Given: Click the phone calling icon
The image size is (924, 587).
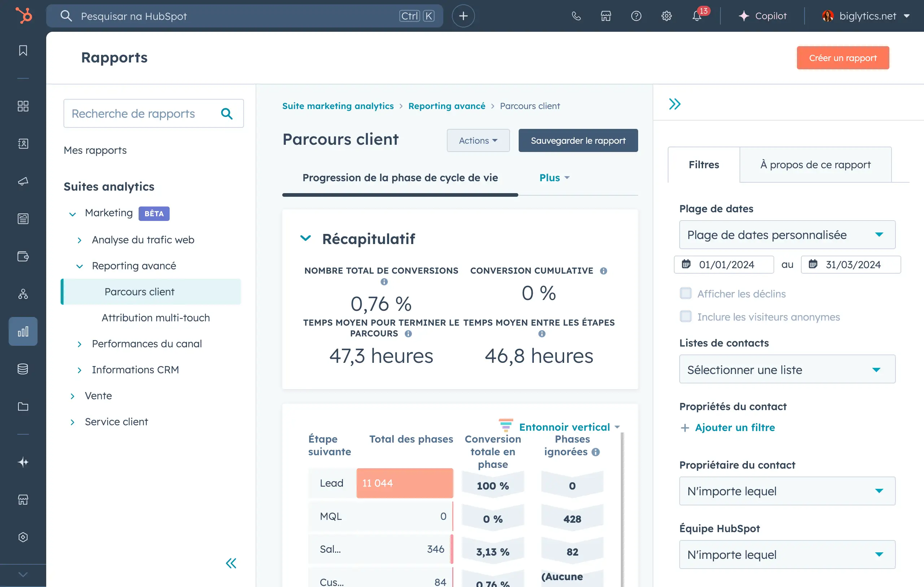Looking at the screenshot, I should 576,16.
